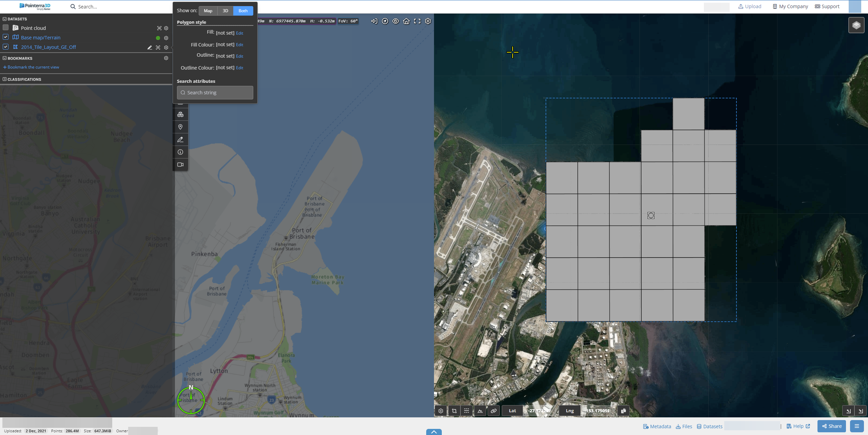Click the home view icon in 3D toolbar
Image resolution: width=868 pixels, height=435 pixels.
click(x=406, y=21)
